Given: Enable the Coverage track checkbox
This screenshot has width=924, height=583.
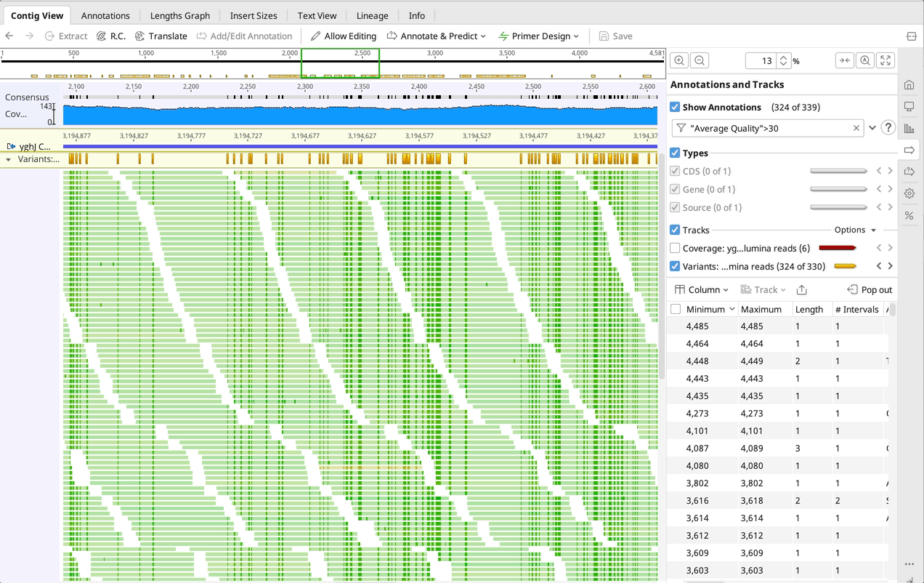Looking at the screenshot, I should pyautogui.click(x=676, y=249).
